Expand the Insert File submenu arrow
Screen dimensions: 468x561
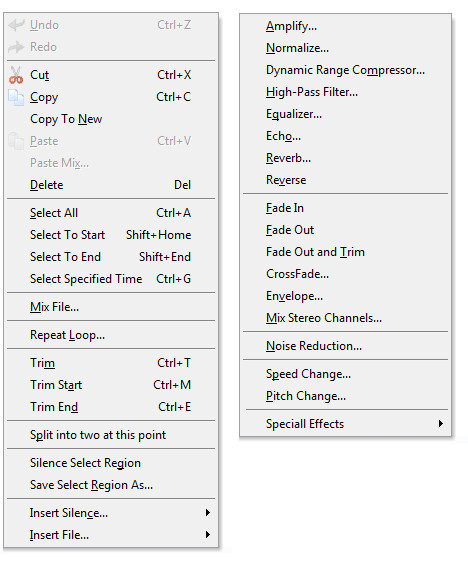tap(208, 535)
